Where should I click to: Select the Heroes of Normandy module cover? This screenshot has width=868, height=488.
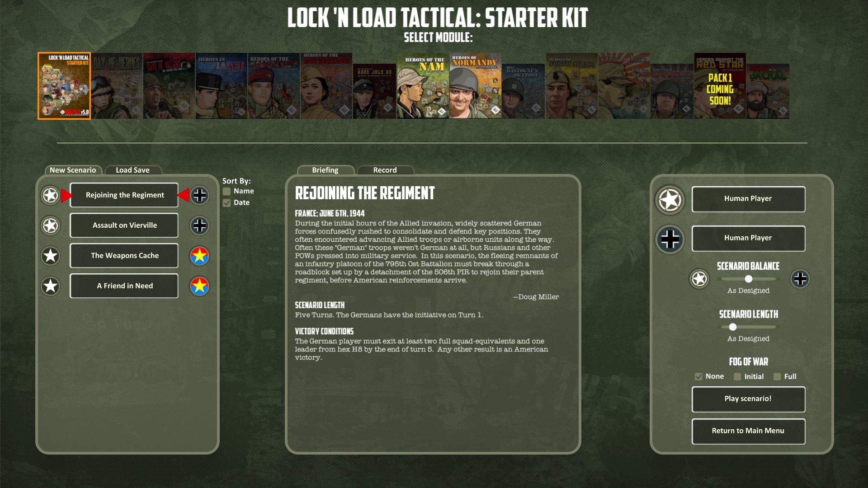pyautogui.click(x=475, y=86)
